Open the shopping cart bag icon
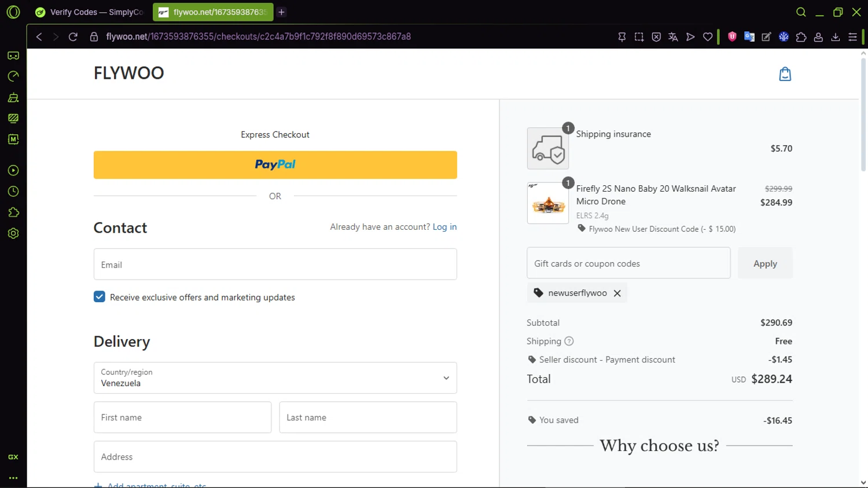 [785, 74]
